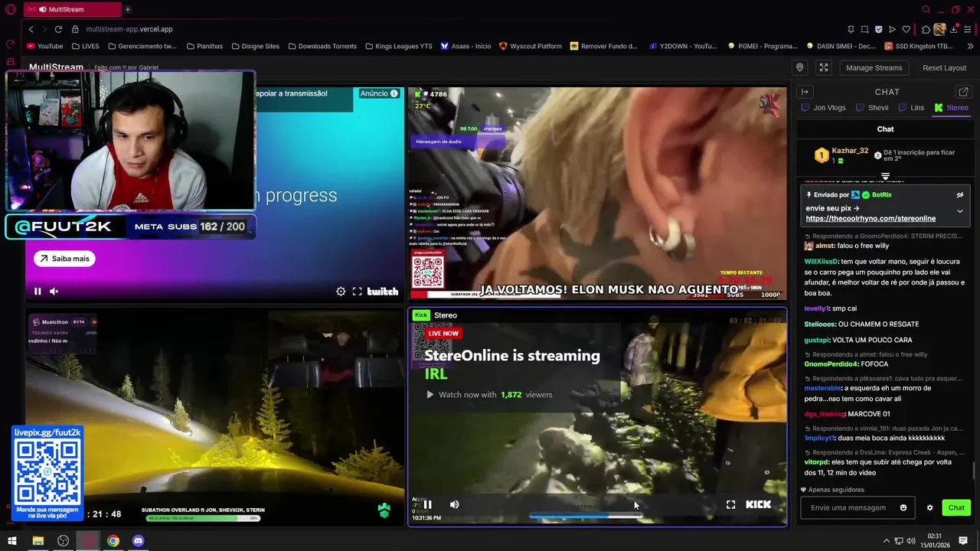Switch to Jon Vlogs chat tab

point(824,108)
